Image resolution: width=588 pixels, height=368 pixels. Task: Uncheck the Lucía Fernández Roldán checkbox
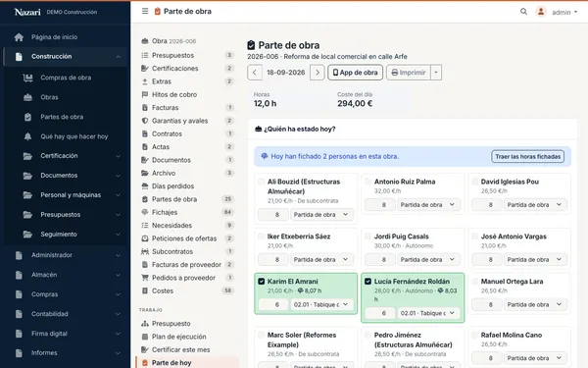click(367, 282)
